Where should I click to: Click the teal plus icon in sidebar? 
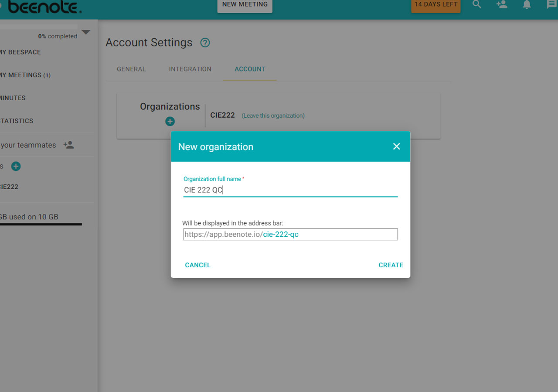pyautogui.click(x=16, y=166)
